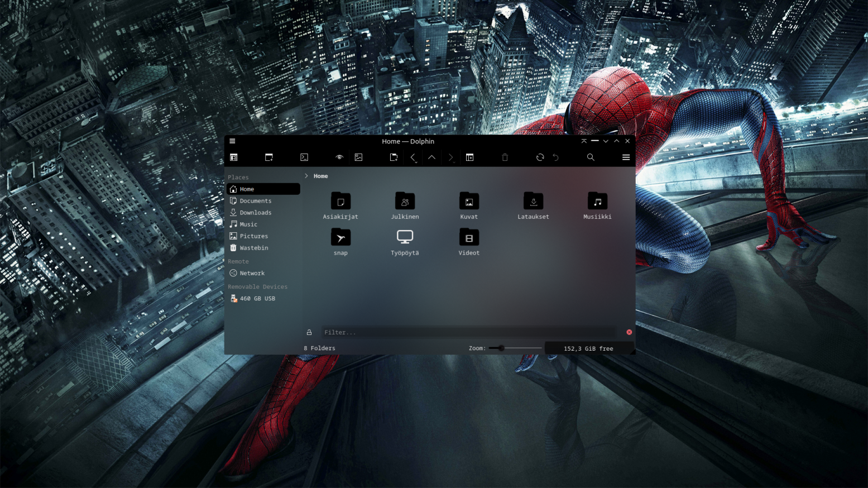This screenshot has height=488, width=868.
Task: Open a new tab
Action: coord(394,157)
